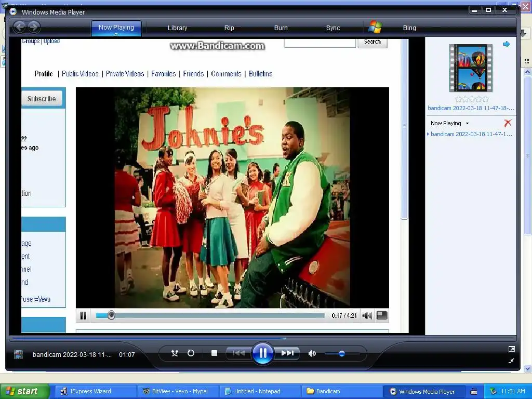The width and height of the screenshot is (532, 399).
Task: Click the media icon beside the track title
Action: pyautogui.click(x=18, y=354)
